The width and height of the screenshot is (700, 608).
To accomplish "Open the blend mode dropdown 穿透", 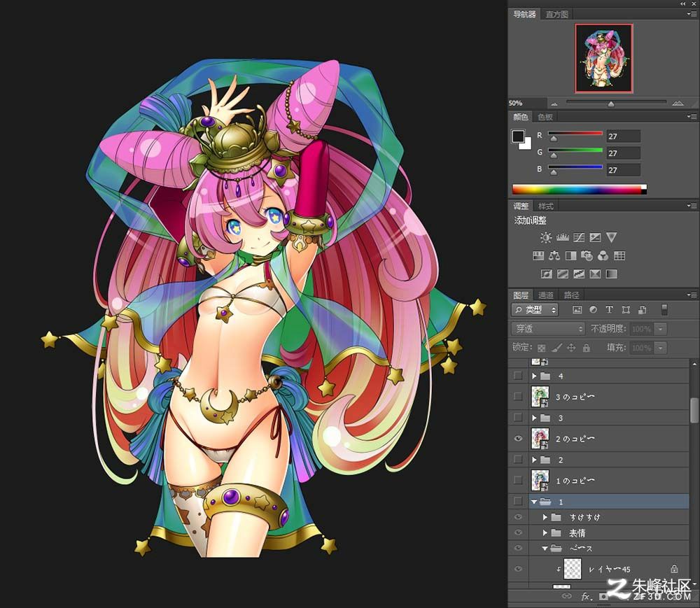I will point(548,329).
